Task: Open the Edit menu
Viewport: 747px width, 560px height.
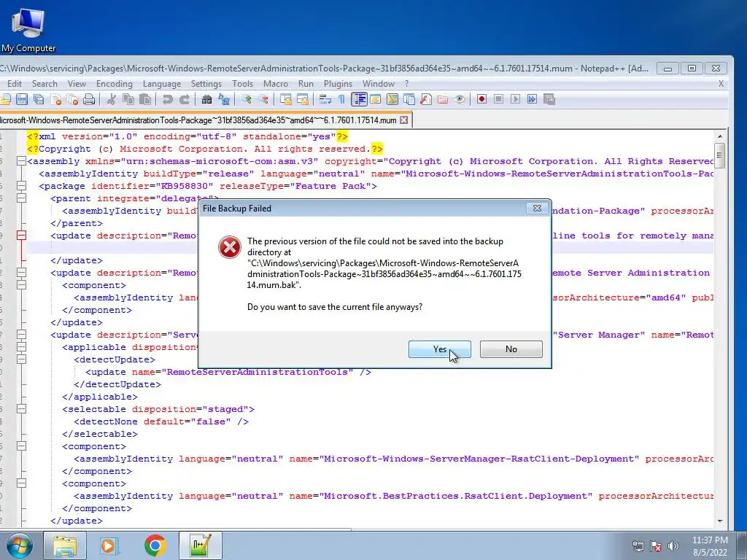Action: coord(15,84)
